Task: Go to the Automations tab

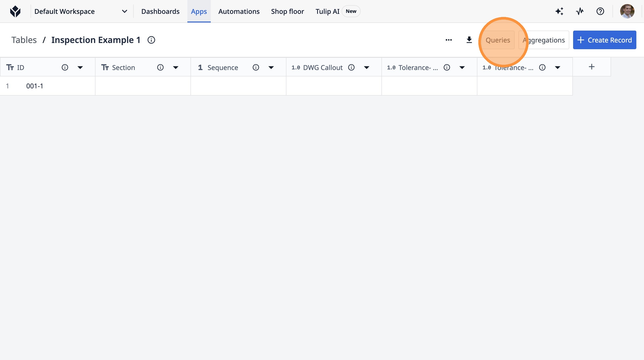Action: pyautogui.click(x=239, y=11)
